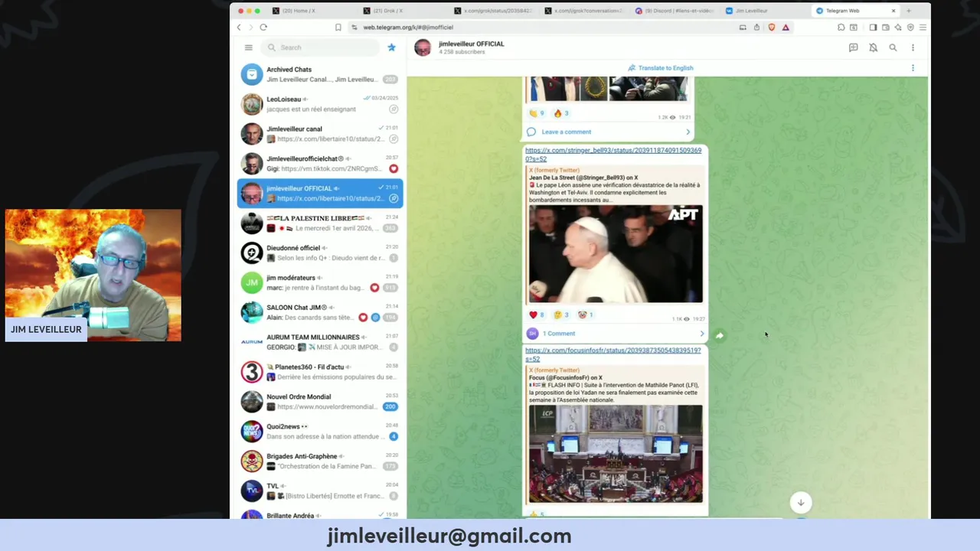Screen dimensions: 980x551
Task: Click the share icon in address bar
Action: 756,28
